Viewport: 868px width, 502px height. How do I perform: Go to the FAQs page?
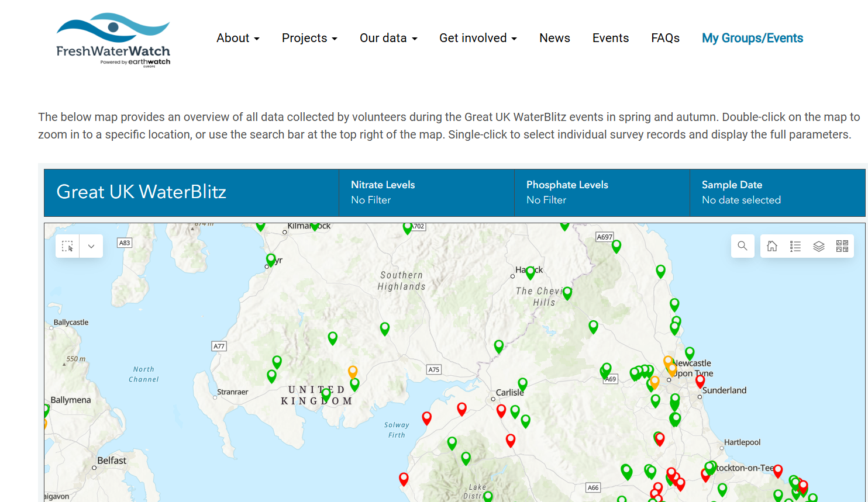(665, 37)
